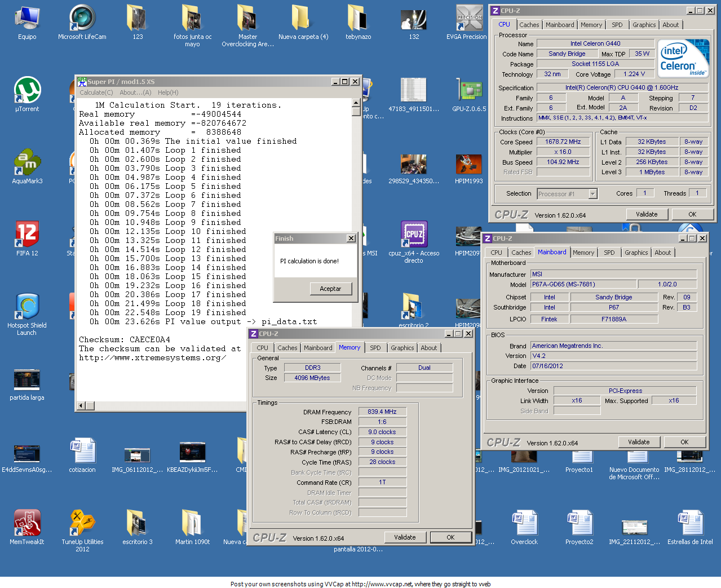This screenshot has width=721, height=588.
Task: Click the Intel Celeron logo in CPU-Z
Action: [684, 59]
